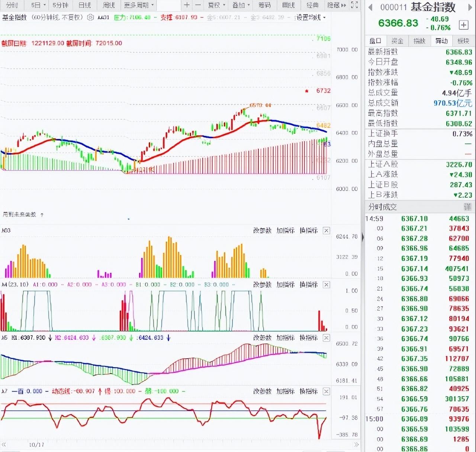Click the 支撑 6107.93 label

(179, 17)
